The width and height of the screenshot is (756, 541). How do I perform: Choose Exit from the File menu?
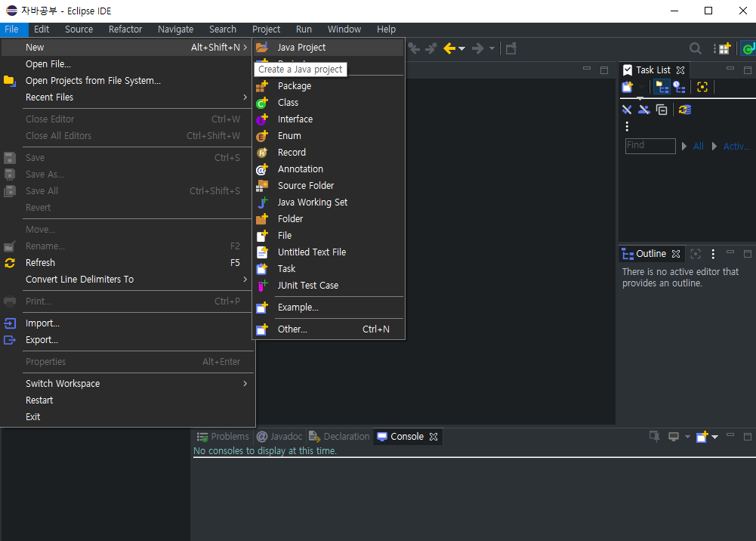127,416
